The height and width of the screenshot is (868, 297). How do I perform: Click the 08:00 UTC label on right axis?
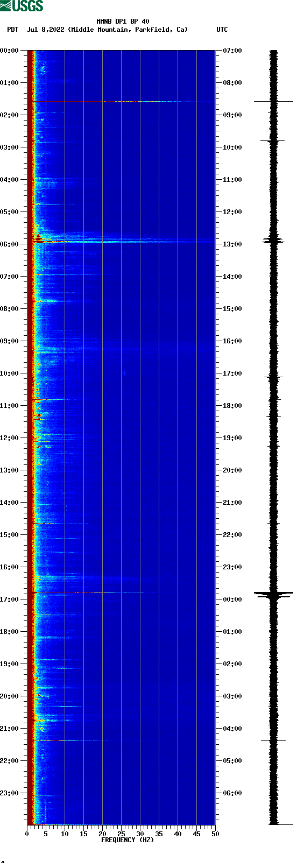(232, 83)
